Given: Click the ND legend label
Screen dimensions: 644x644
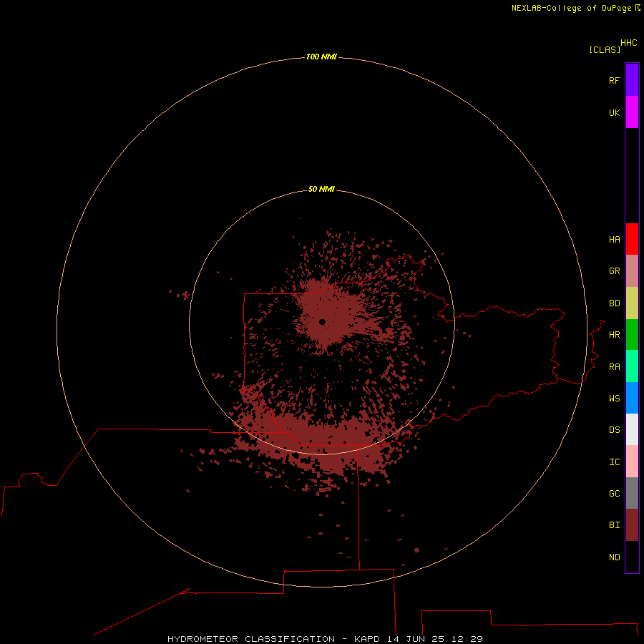Looking at the screenshot, I should [614, 557].
